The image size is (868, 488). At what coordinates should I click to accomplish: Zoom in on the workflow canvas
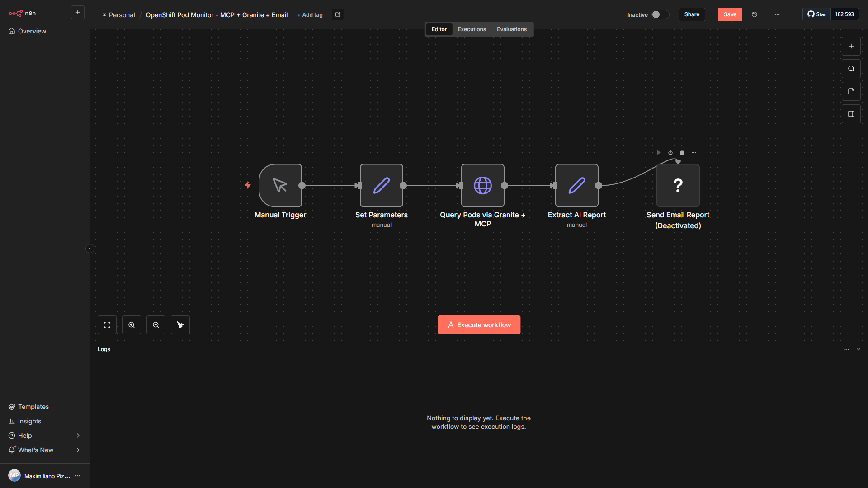(132, 325)
